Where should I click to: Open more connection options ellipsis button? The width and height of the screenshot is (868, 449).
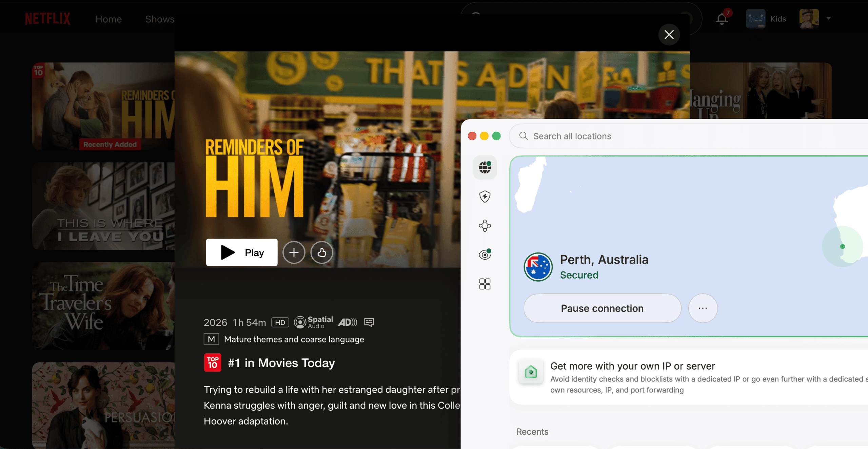click(x=703, y=308)
